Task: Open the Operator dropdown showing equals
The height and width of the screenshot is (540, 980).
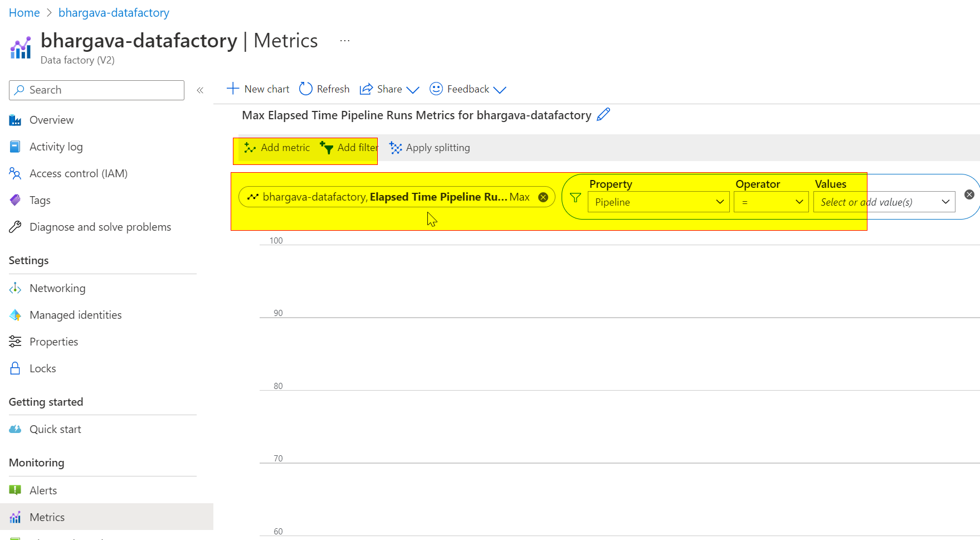Action: pos(771,202)
